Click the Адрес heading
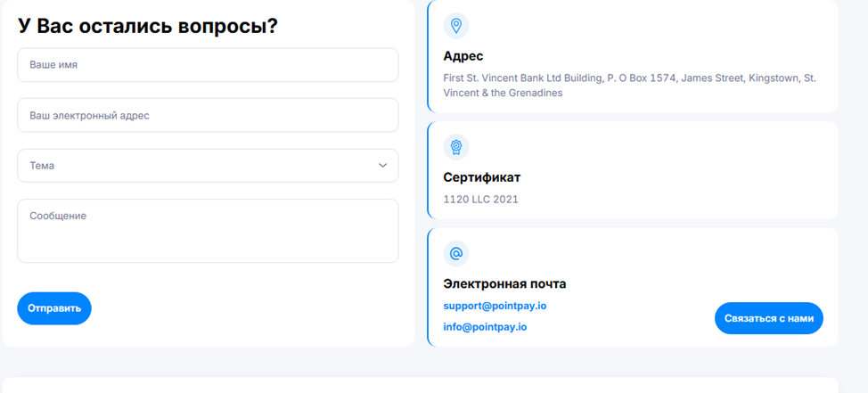This screenshot has height=393, width=868. 463,56
